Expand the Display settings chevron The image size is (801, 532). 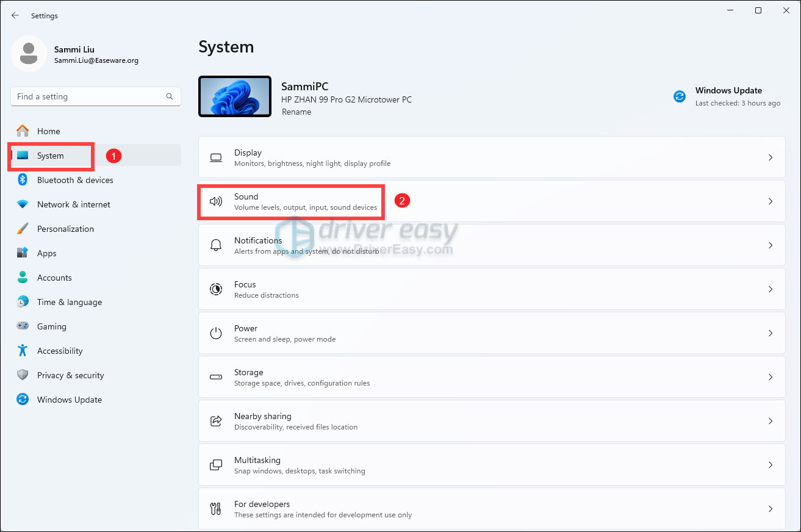click(770, 157)
